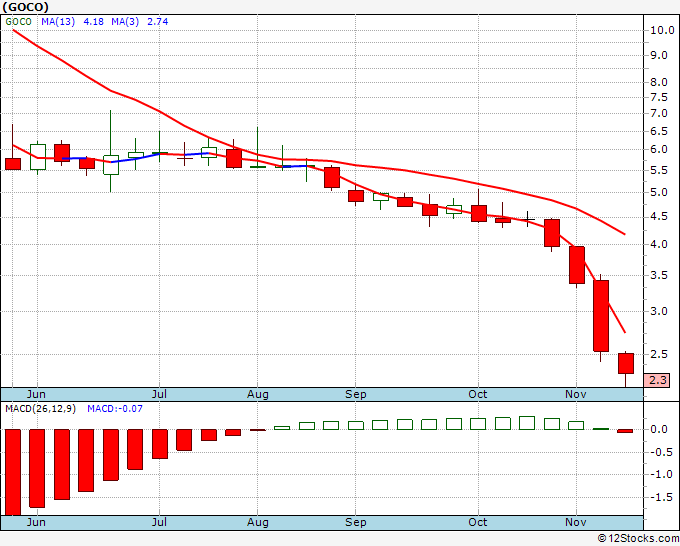Click the 6.5 price axis label

click(658, 131)
